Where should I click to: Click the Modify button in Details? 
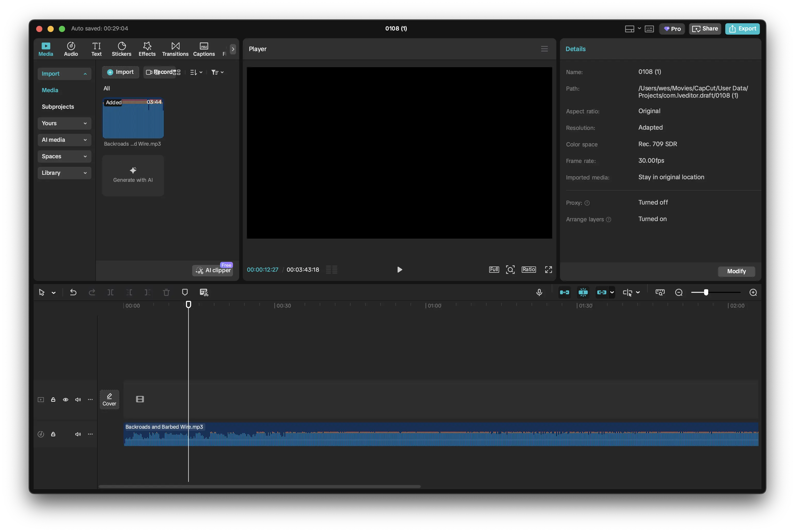pyautogui.click(x=736, y=271)
